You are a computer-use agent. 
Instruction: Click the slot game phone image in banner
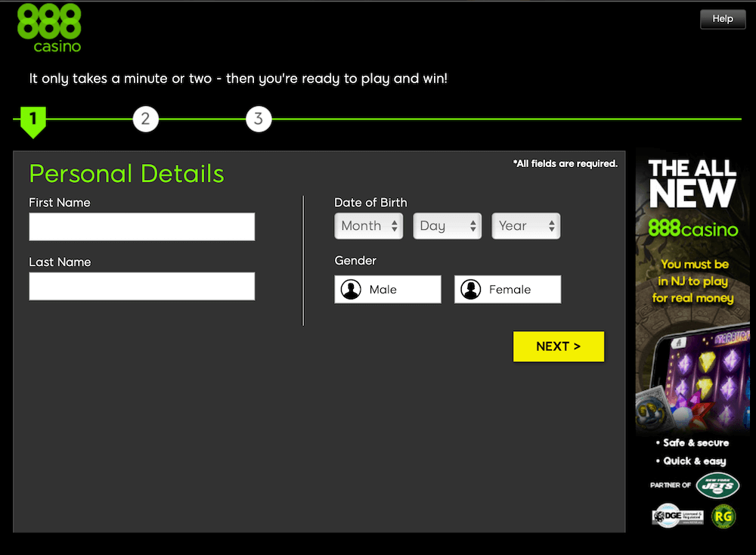pyautogui.click(x=699, y=376)
